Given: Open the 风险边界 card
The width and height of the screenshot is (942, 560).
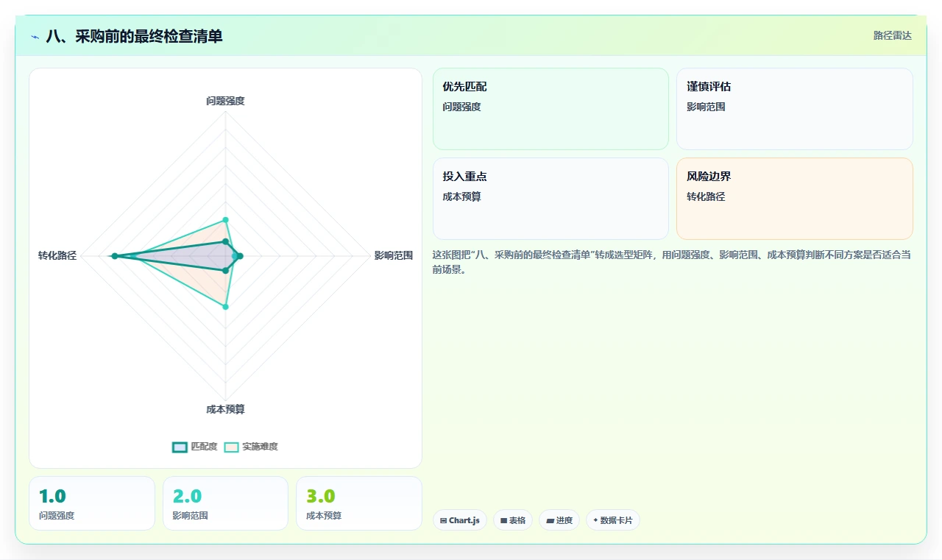Looking at the screenshot, I should coord(795,199).
